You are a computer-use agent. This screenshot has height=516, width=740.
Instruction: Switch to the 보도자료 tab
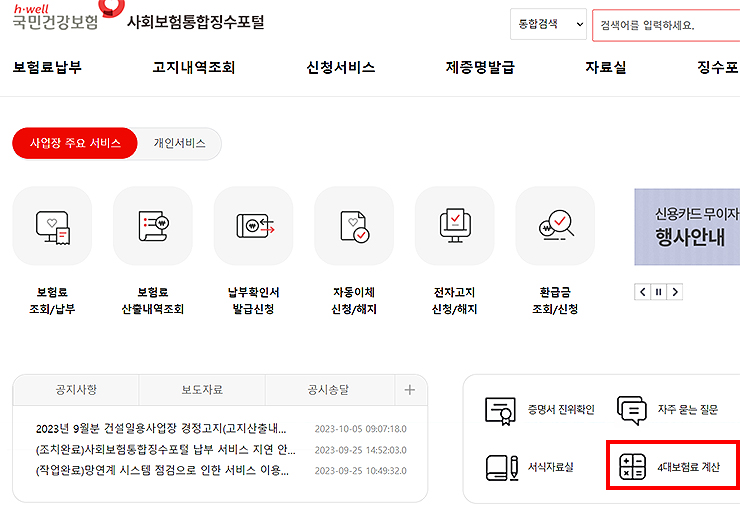(202, 390)
